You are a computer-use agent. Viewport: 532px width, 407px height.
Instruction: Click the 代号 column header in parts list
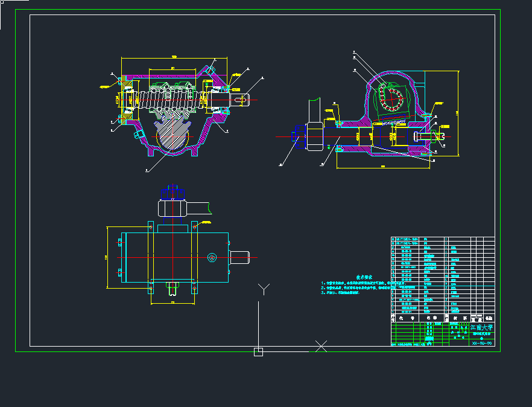tap(403, 318)
